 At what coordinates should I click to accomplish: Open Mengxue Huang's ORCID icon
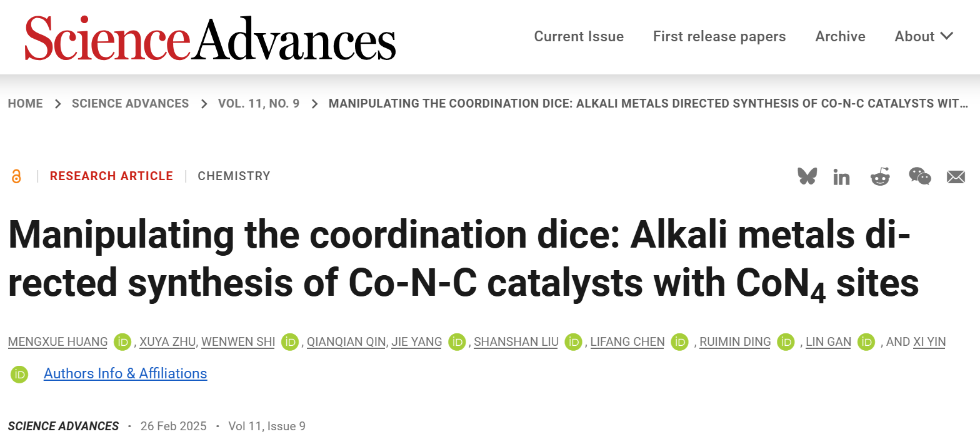[123, 342]
